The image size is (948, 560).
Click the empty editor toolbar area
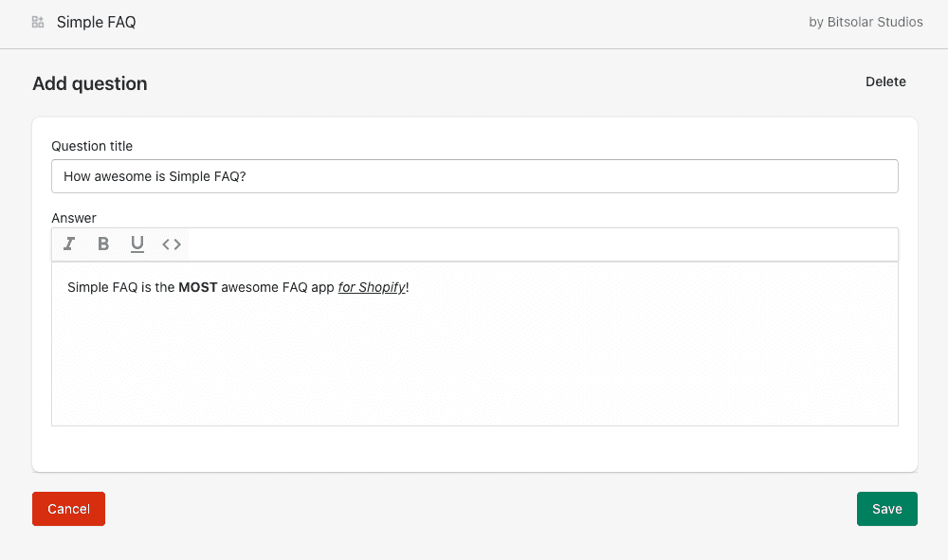[540, 244]
